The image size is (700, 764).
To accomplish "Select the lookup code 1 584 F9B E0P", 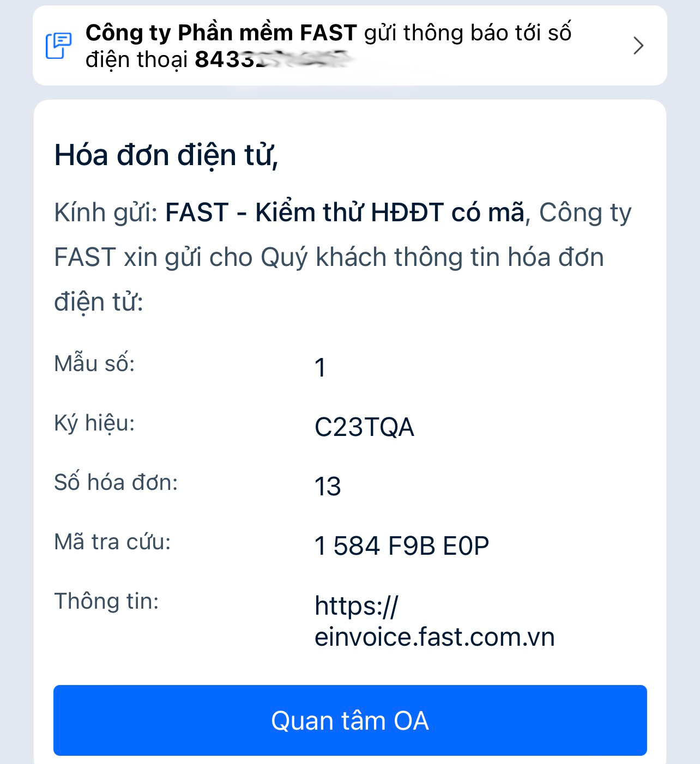I will click(x=402, y=545).
